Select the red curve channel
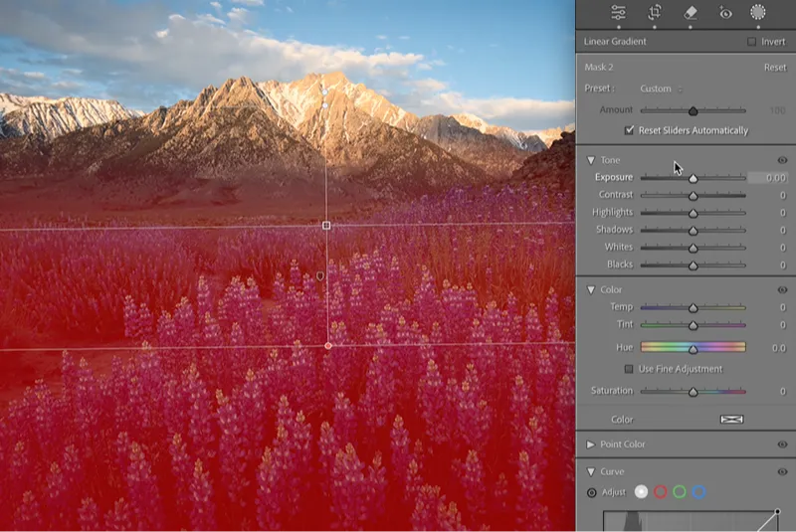The height and width of the screenshot is (532, 796). coord(661,492)
